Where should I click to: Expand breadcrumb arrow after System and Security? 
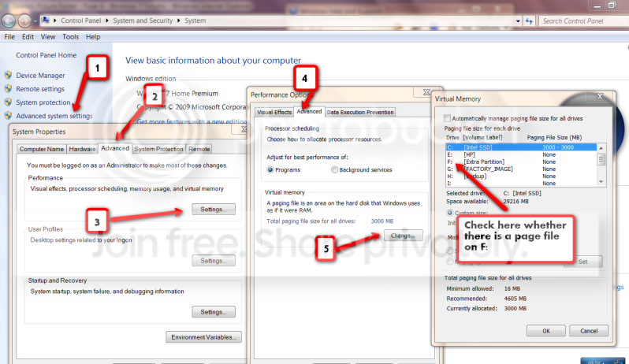[178, 20]
